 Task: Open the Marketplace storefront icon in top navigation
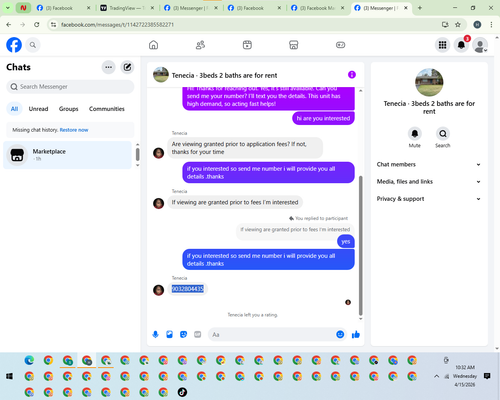[x=294, y=45]
